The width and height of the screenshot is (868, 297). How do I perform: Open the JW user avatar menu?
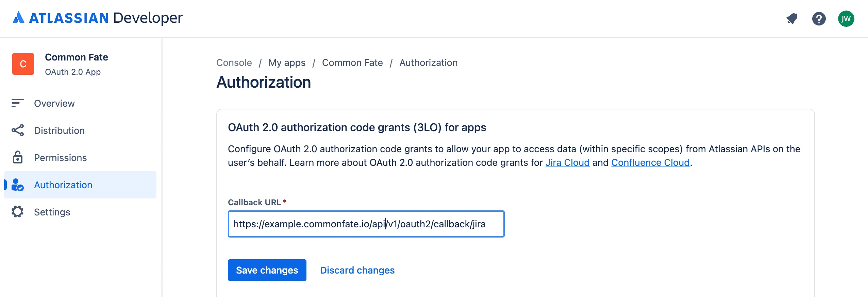click(x=846, y=19)
